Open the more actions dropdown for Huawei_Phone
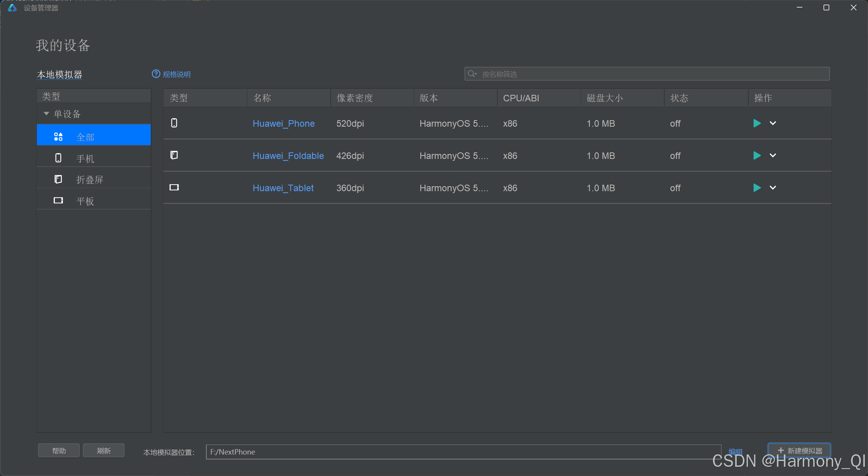The image size is (868, 476). [773, 123]
